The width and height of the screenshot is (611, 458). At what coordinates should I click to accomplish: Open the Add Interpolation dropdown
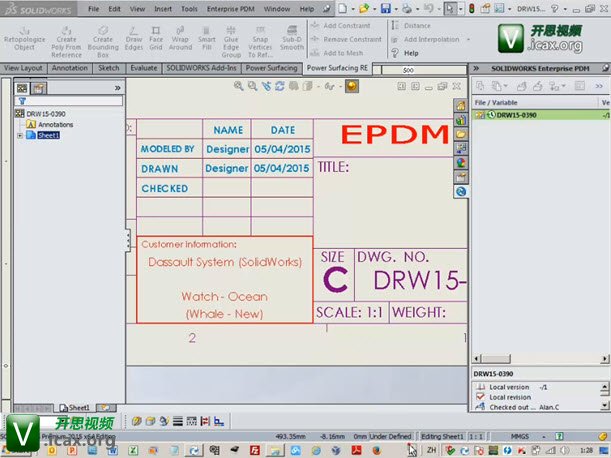coord(465,40)
